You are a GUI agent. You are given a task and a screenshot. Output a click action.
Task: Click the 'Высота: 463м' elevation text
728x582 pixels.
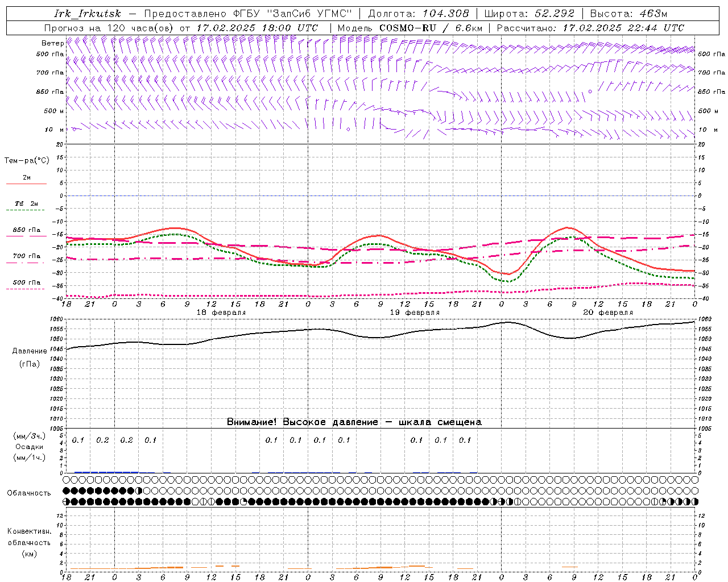click(628, 14)
